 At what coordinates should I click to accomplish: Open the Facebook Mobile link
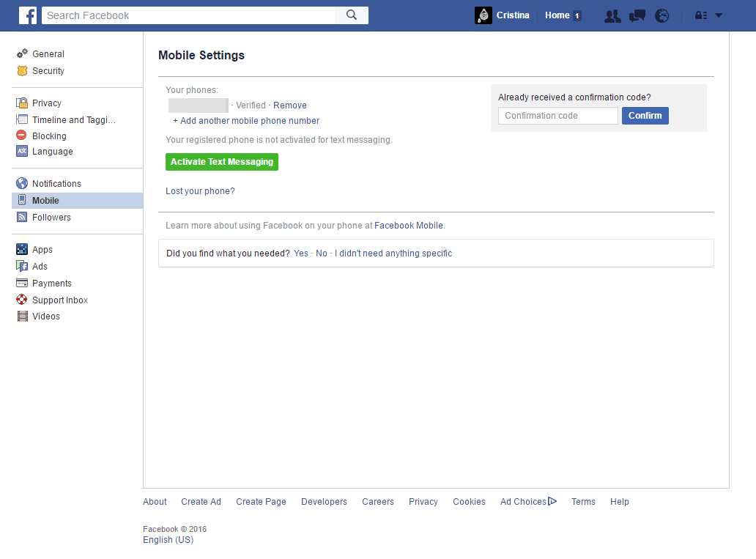[408, 225]
